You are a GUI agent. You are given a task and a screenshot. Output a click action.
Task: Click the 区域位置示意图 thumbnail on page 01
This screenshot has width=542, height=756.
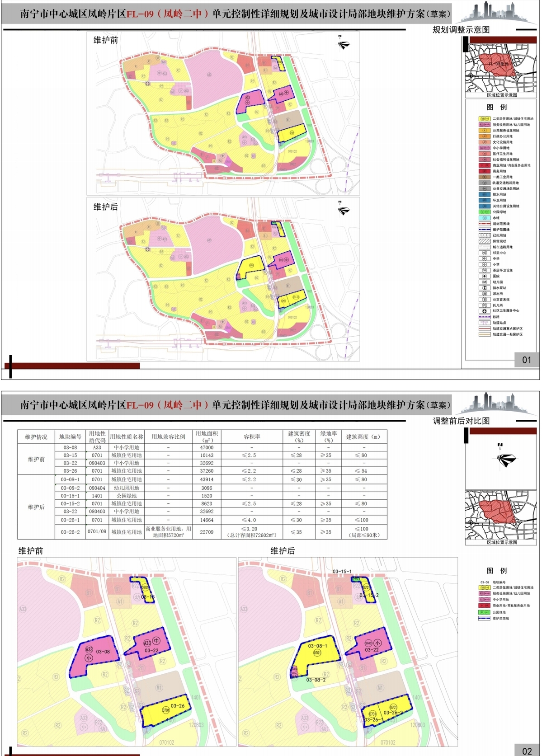tap(502, 68)
